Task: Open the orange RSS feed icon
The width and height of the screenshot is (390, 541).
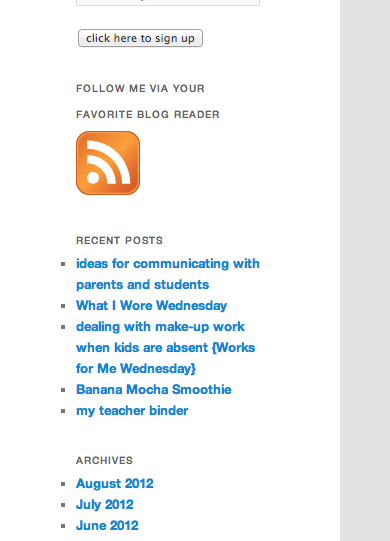Action: tap(108, 163)
